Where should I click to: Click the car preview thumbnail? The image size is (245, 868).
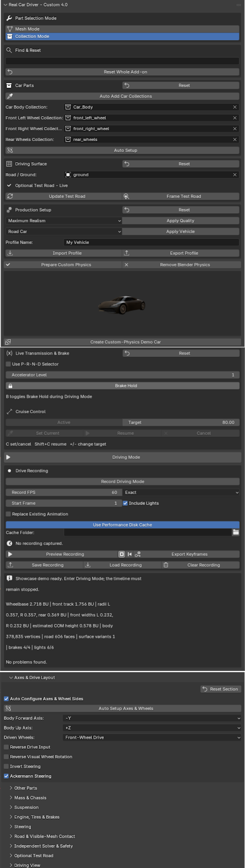(x=122, y=304)
